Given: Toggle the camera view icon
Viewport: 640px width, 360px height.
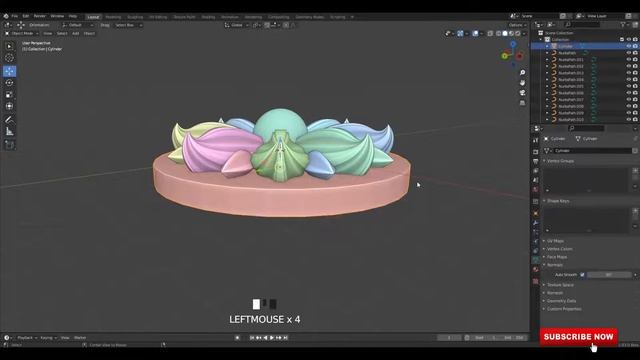Looking at the screenshot, I should point(522,93).
